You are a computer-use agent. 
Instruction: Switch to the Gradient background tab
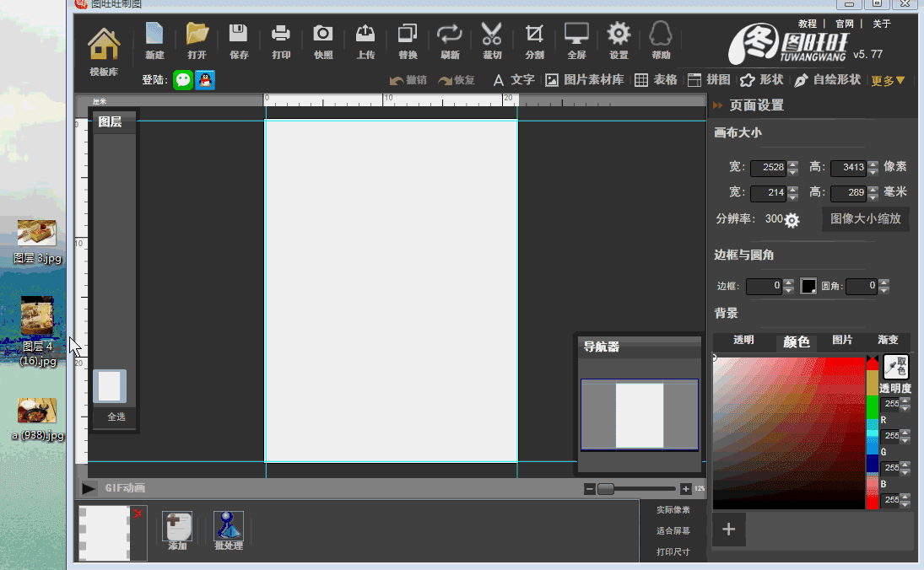[887, 341]
